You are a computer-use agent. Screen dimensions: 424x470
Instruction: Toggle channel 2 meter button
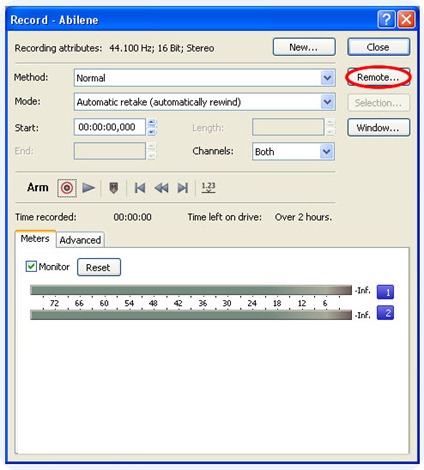pos(385,313)
